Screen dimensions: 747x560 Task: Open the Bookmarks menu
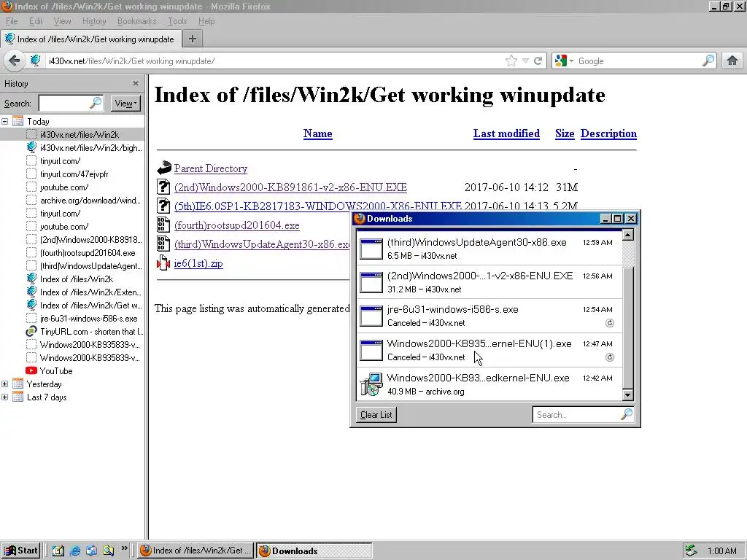click(x=136, y=21)
